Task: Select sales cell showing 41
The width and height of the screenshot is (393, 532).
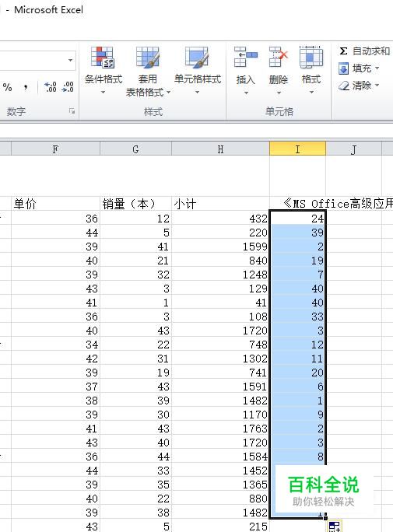Action: pos(135,247)
